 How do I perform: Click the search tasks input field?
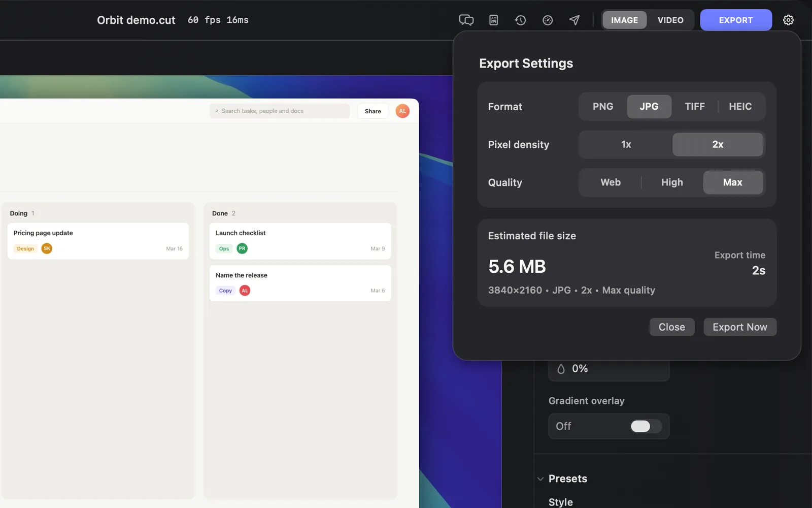coord(280,111)
